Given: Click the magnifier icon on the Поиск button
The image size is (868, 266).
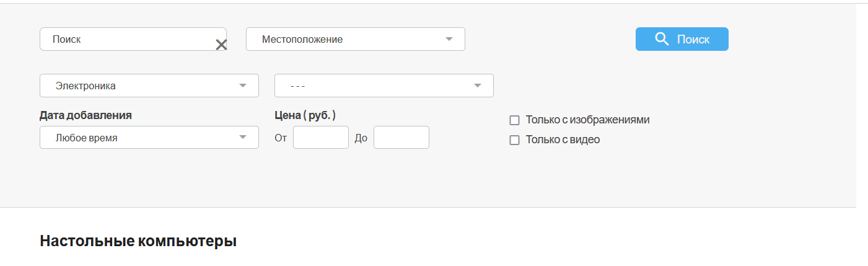Looking at the screenshot, I should click(x=662, y=39).
